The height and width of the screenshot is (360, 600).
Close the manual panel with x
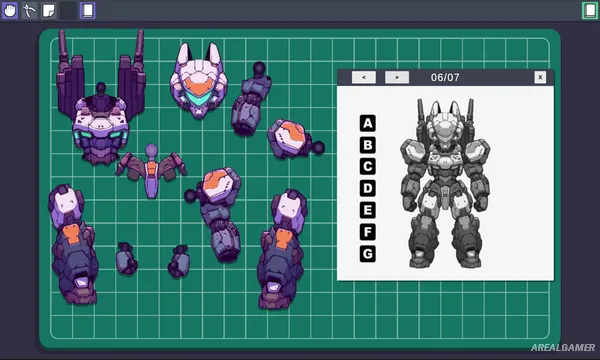[540, 77]
